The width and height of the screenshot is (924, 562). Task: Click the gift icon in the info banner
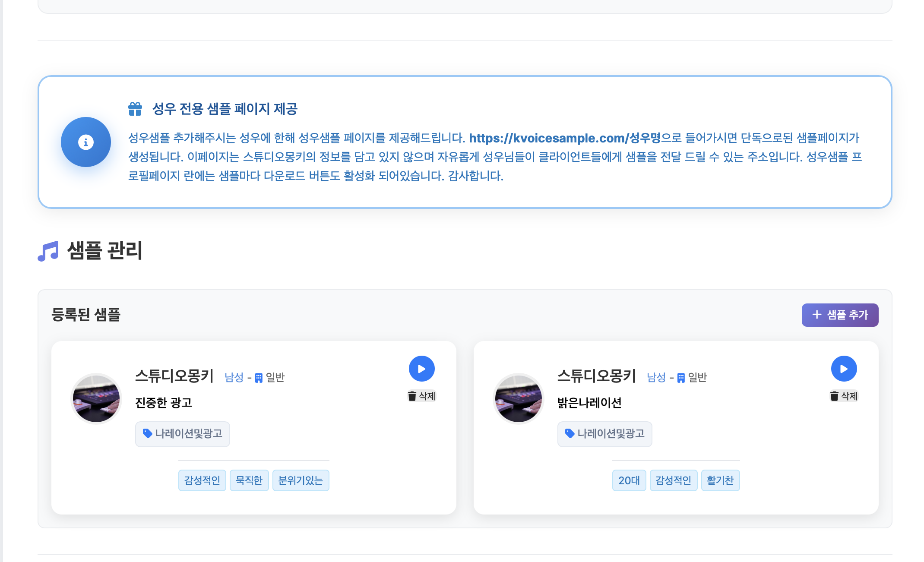tap(135, 108)
